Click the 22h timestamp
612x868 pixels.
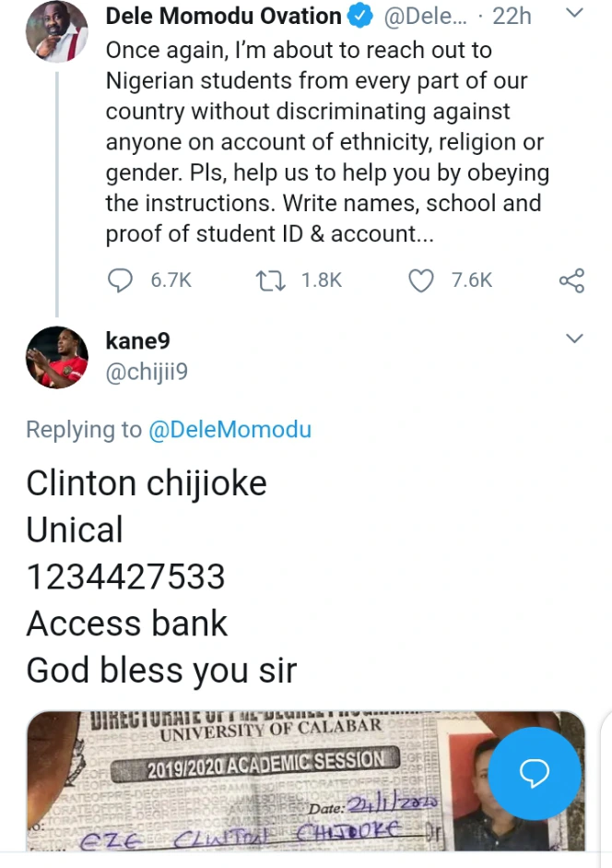[512, 17]
